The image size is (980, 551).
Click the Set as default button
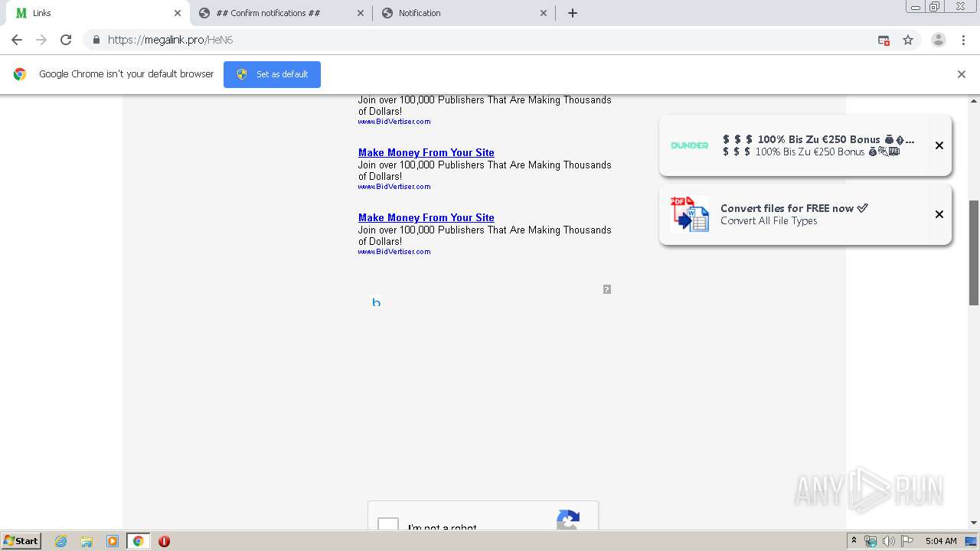pos(272,74)
